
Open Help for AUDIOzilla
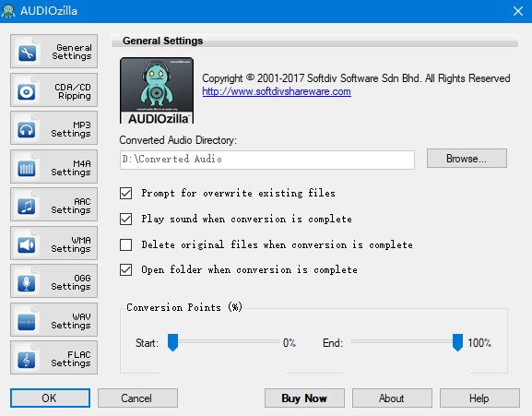[x=479, y=398]
